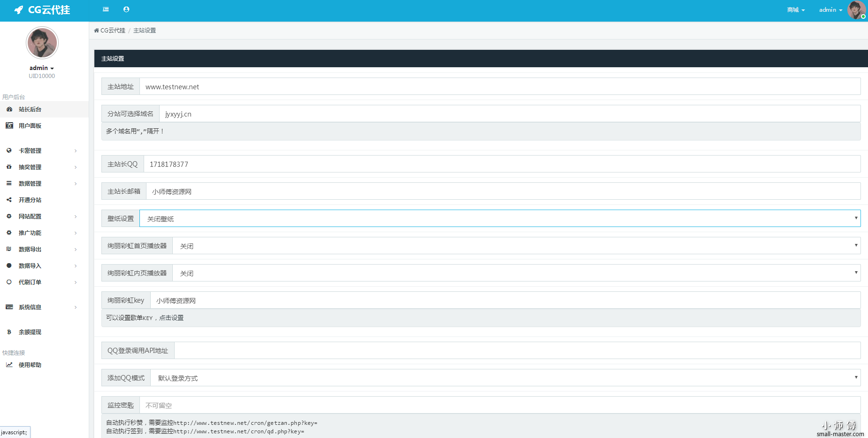The width and height of the screenshot is (868, 438).
Task: Click the 主站设置 breadcrumb text
Action: [145, 31]
